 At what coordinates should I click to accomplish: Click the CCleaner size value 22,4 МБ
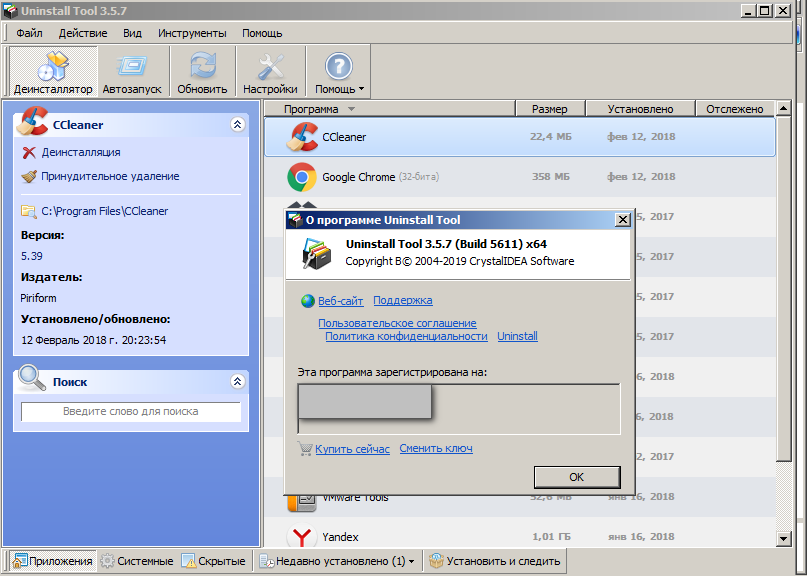[551, 136]
